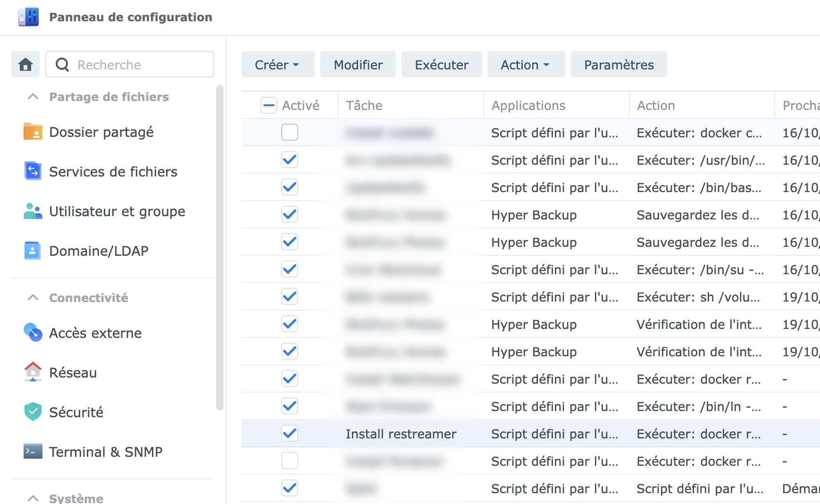
Task: Open Services de fichiers icon
Action: click(33, 171)
